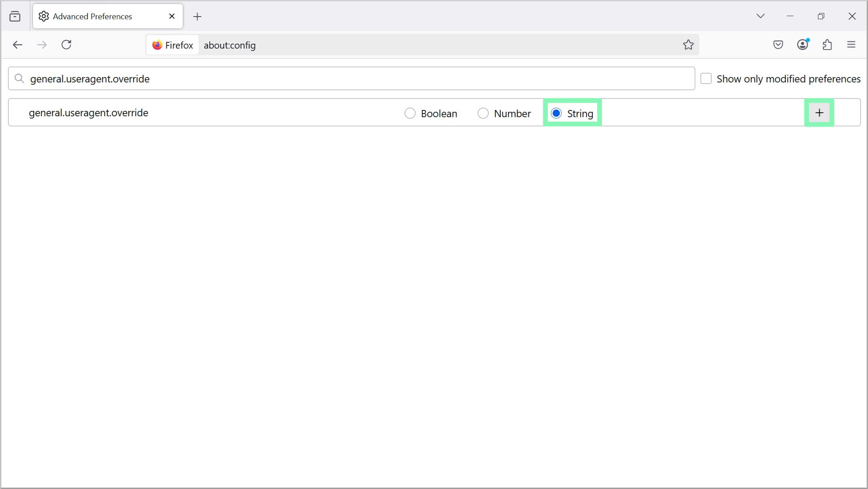This screenshot has width=868, height=489.
Task: Click the Firefox identity badge
Action: 172,45
